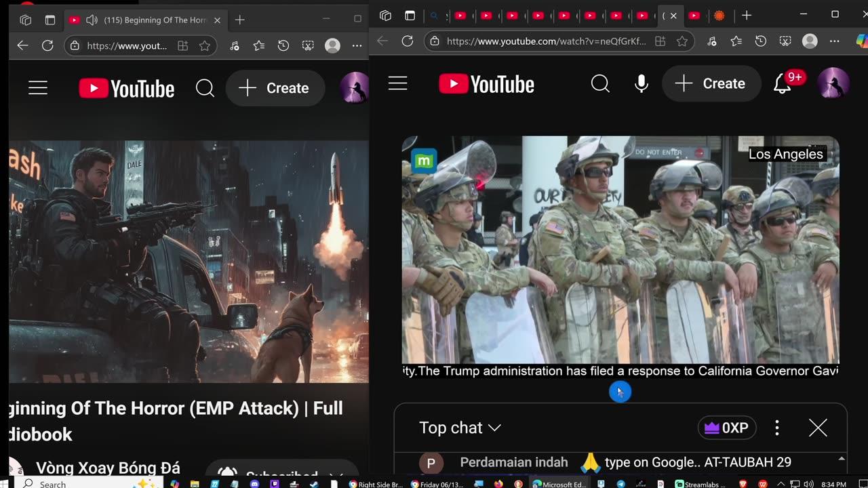Open Favorites list in right Edge window
The image size is (868, 488).
coord(736,41)
